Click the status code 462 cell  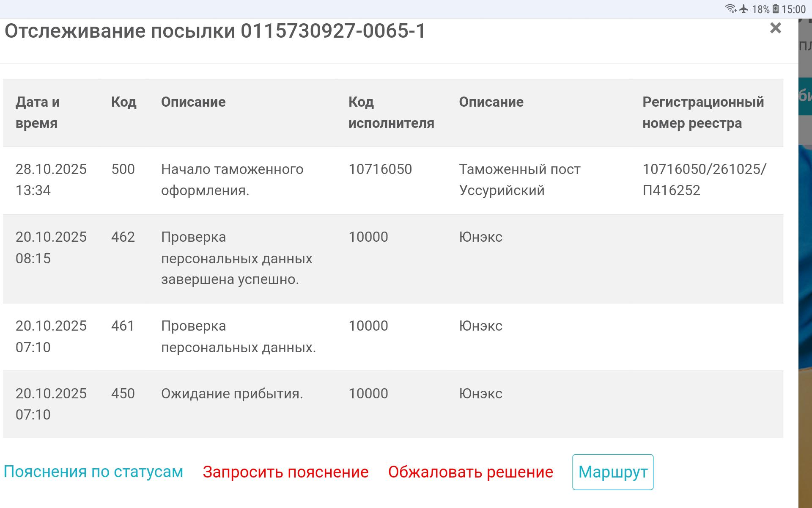(x=123, y=237)
